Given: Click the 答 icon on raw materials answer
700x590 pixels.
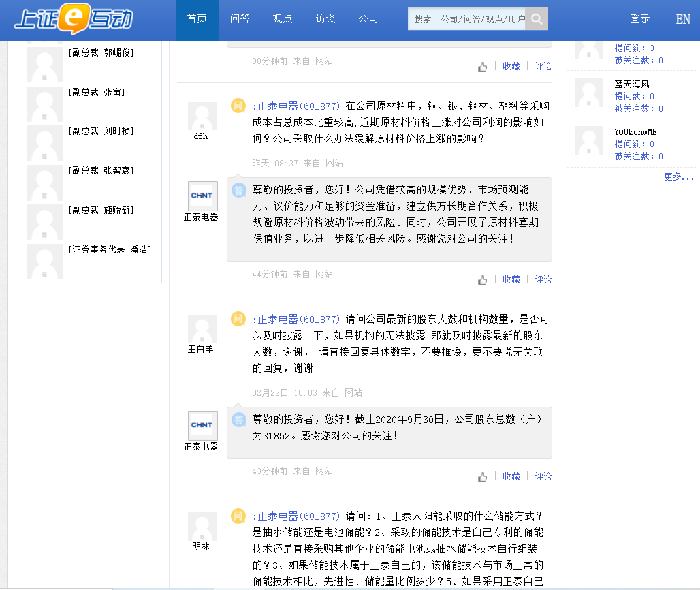Looking at the screenshot, I should point(239,190).
